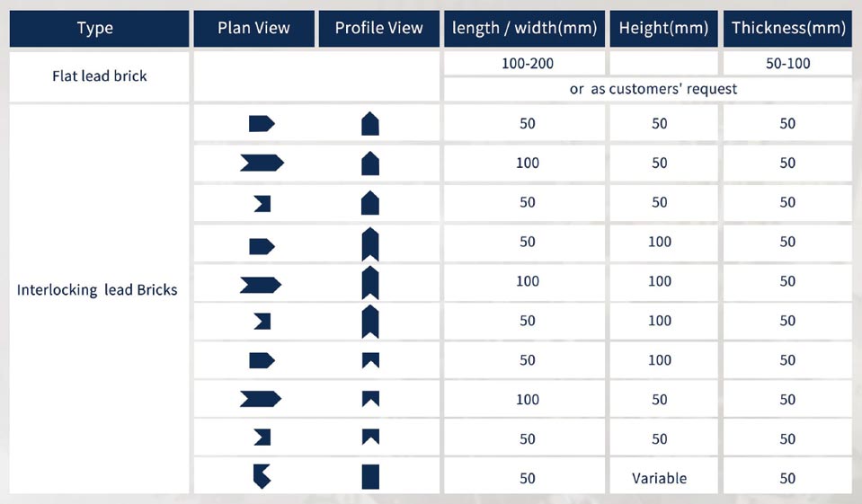Select the Profile View column header
The width and height of the screenshot is (862, 504).
tap(378, 28)
